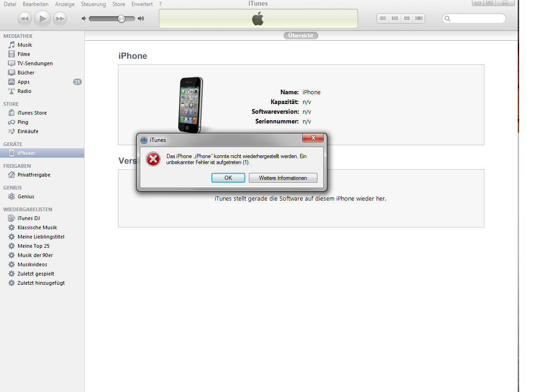Switch to Cover Flow view

click(419, 18)
